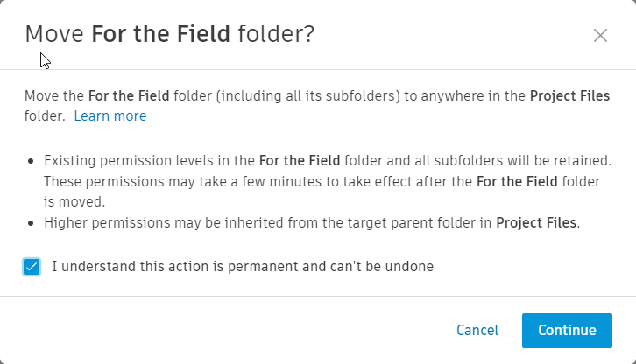Click the first bullet about existing permission levels
Screen dimensions: 636x364
click(328, 181)
